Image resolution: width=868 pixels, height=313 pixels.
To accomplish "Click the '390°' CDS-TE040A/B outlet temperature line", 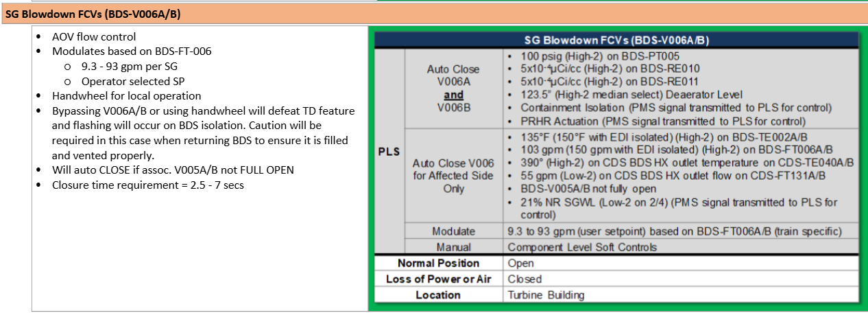I will point(687,163).
